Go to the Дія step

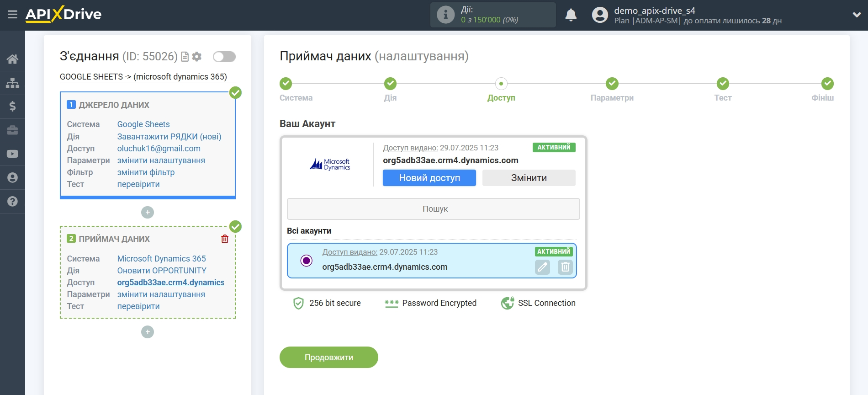click(390, 84)
